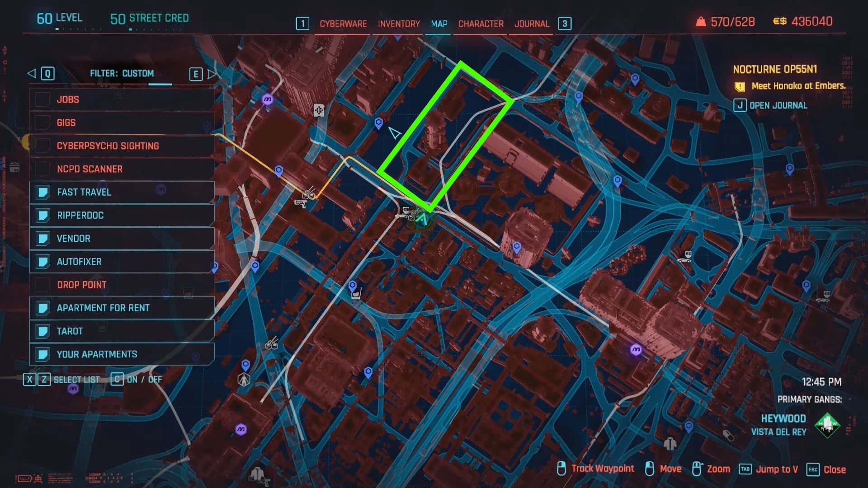
Task: Click the mouse icon next to Zoom
Action: (x=697, y=469)
